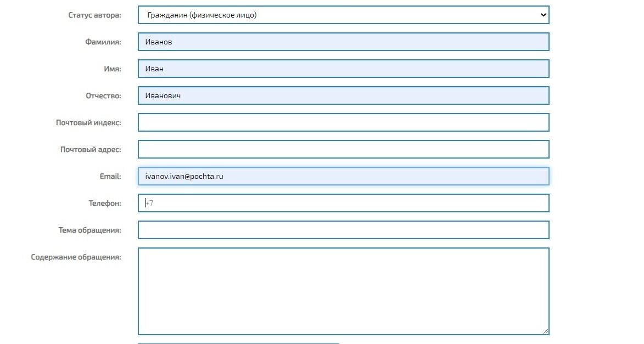Focus the Тема обращения input field
Image resolution: width=644 pixels, height=344 pixels.
[x=343, y=230]
